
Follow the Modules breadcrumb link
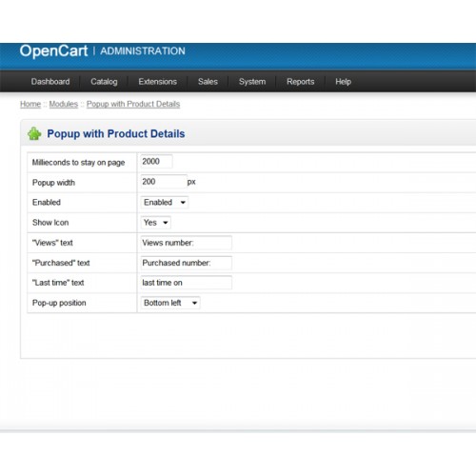pos(64,104)
